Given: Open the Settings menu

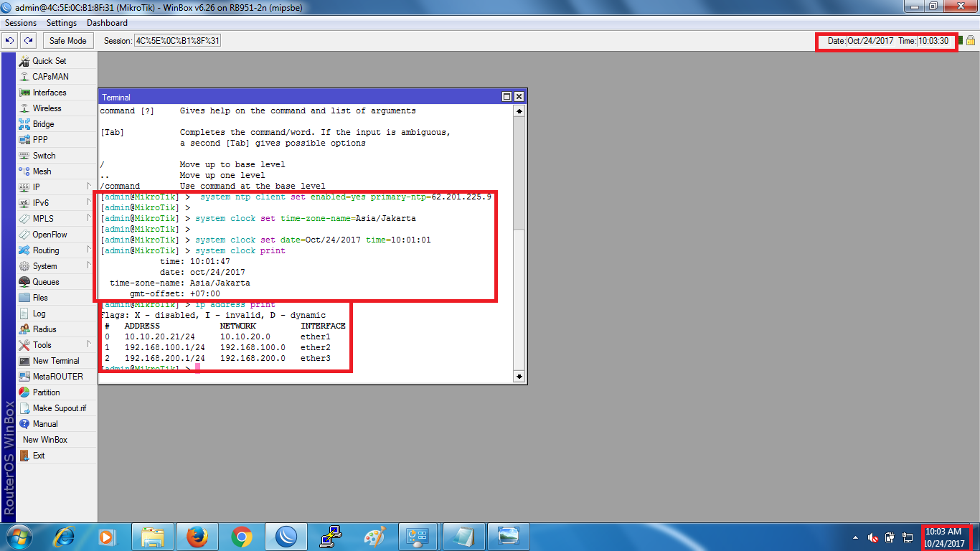Looking at the screenshot, I should 62,23.
